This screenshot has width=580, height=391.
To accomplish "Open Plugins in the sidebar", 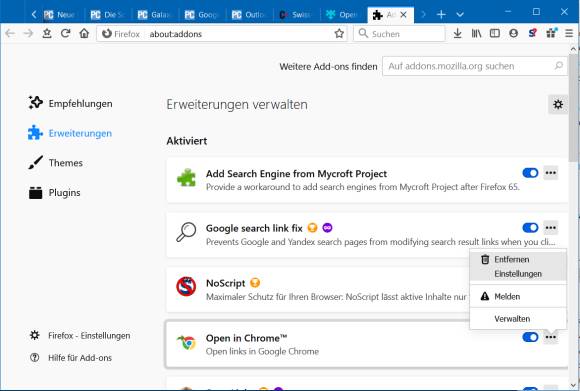I will click(54, 193).
